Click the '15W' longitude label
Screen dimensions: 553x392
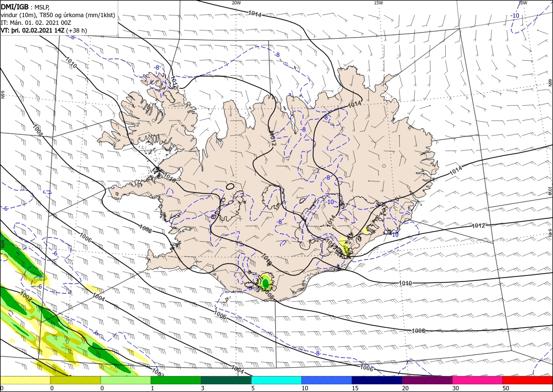(x=378, y=2)
